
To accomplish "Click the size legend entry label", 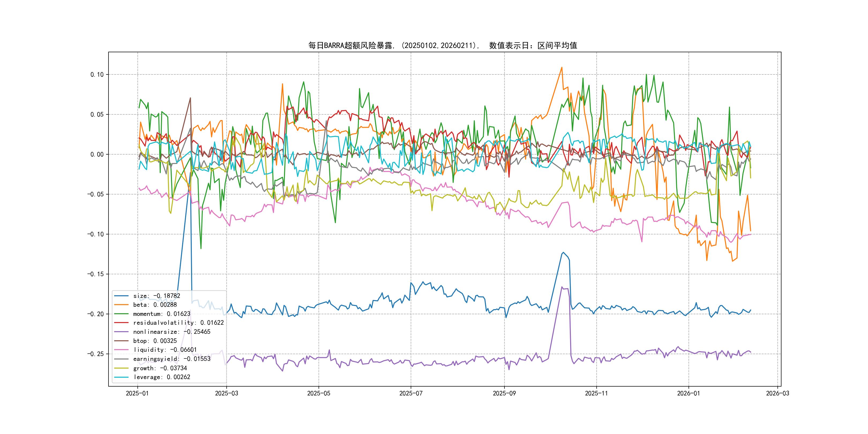I will [x=156, y=296].
